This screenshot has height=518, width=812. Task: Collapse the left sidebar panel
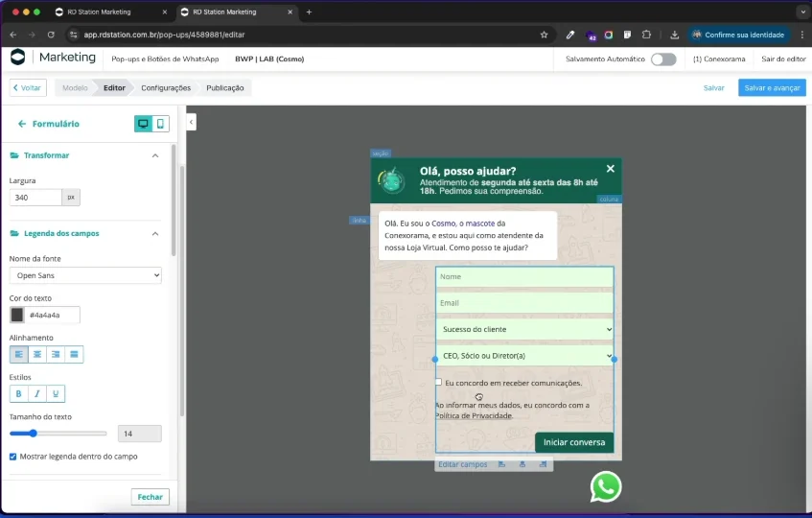point(191,122)
